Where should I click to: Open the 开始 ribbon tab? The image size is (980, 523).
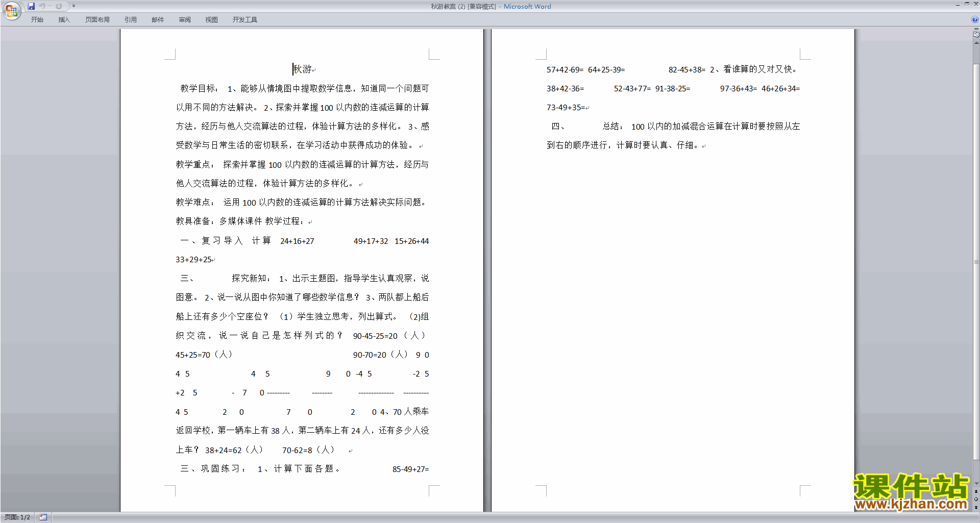coord(37,20)
